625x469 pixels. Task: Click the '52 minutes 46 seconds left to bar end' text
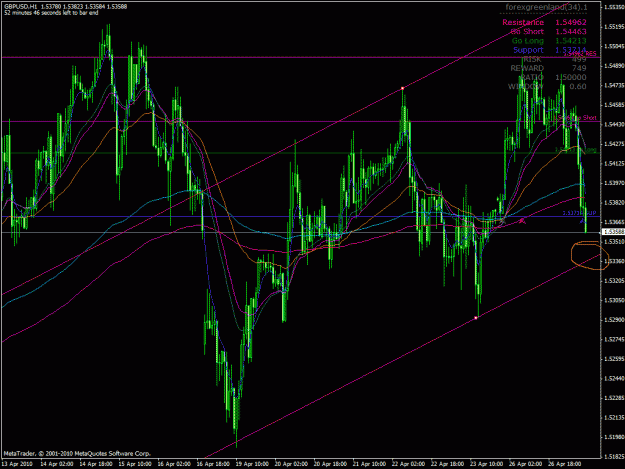[51, 13]
